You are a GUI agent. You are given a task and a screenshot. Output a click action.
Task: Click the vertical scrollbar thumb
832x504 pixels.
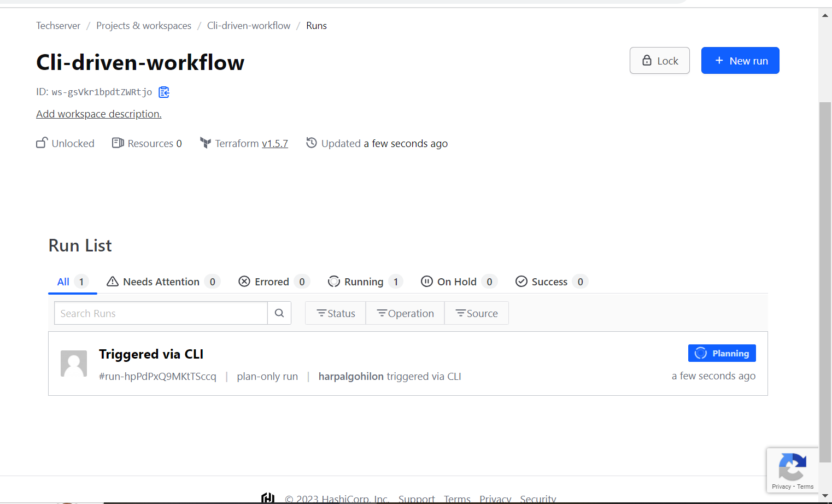click(825, 282)
